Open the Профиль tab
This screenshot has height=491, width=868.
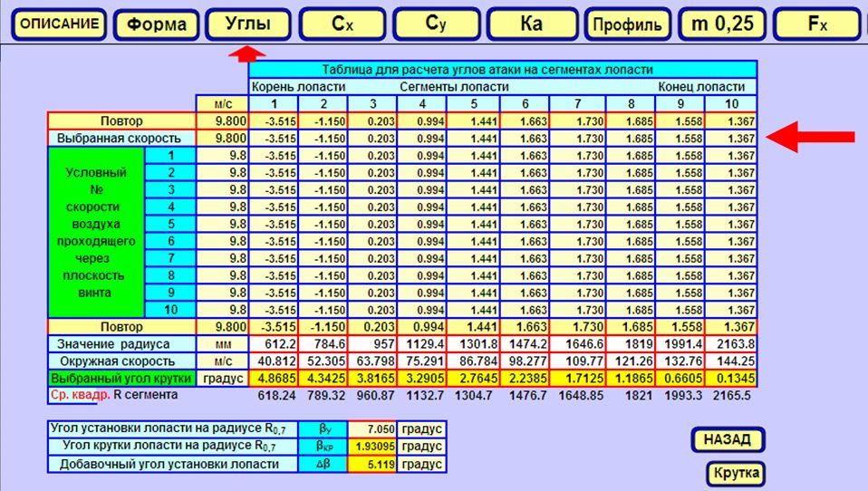[x=627, y=24]
